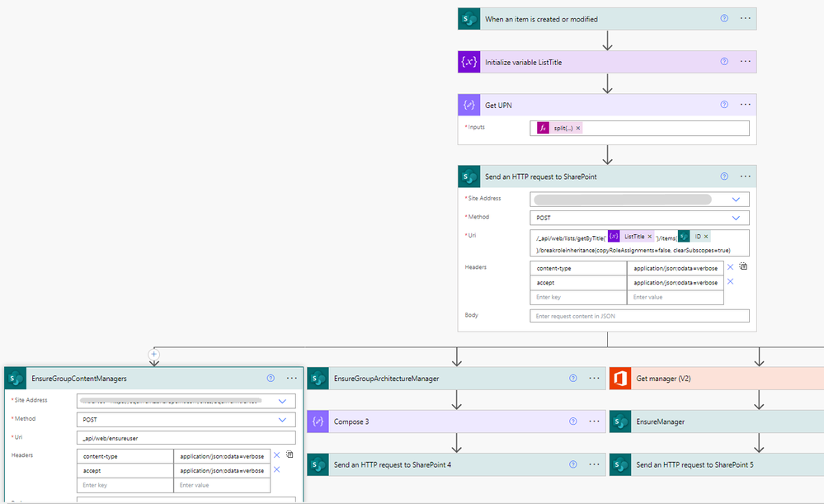Click SharePoint icon of 'When an item is created or modified'
Screen dimensions: 824x504
pos(469,19)
